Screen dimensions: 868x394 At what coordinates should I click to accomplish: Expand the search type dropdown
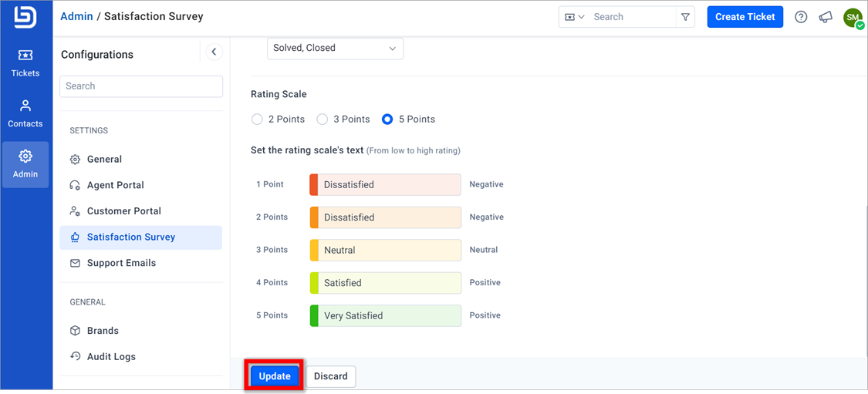(x=575, y=17)
